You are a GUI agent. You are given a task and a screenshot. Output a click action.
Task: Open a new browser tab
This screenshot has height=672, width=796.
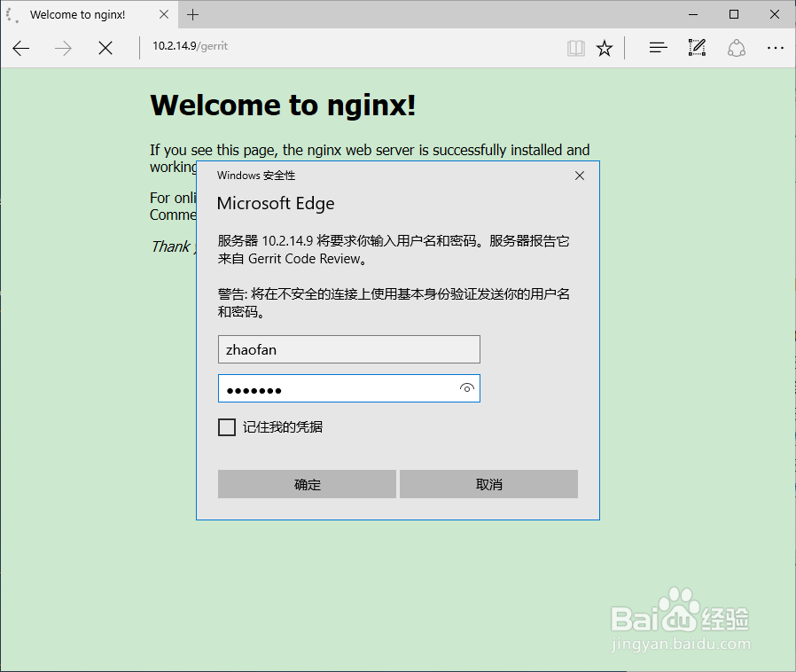pos(193,14)
